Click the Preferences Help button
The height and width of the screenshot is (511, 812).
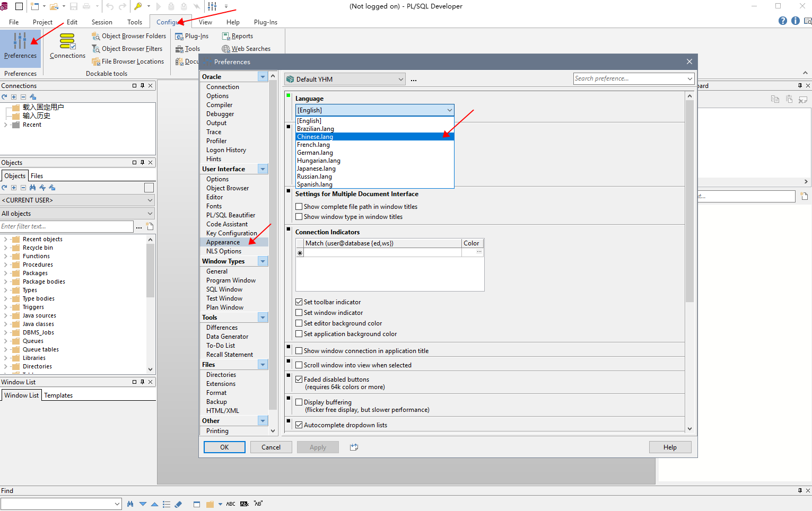(x=670, y=447)
